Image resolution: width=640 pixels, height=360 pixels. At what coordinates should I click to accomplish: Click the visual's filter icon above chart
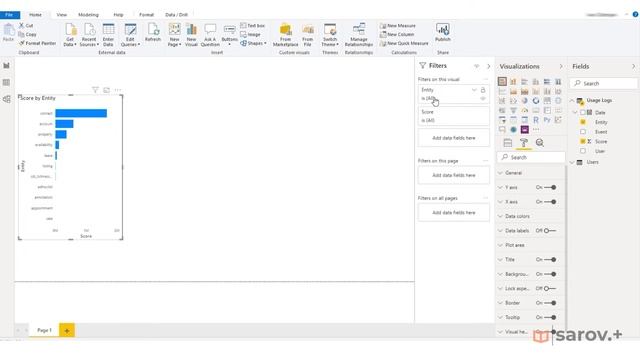[x=95, y=90]
